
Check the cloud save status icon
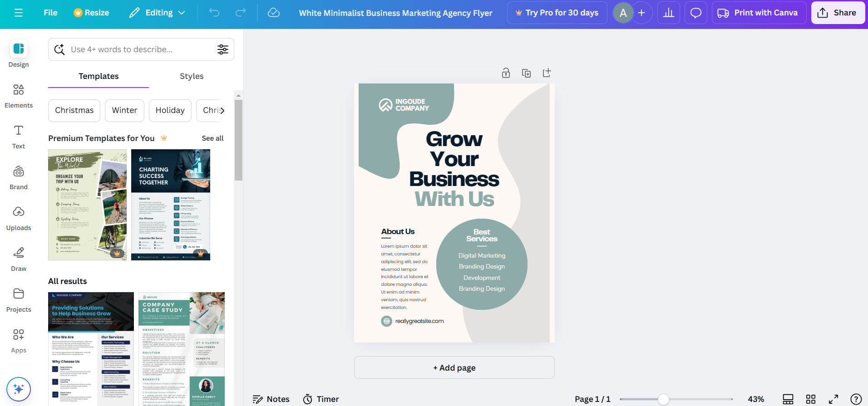point(274,13)
